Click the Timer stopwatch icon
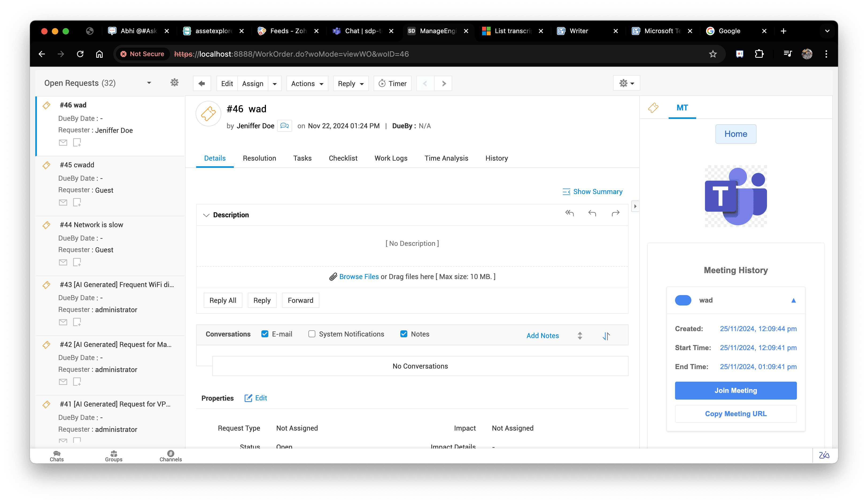 click(x=382, y=83)
